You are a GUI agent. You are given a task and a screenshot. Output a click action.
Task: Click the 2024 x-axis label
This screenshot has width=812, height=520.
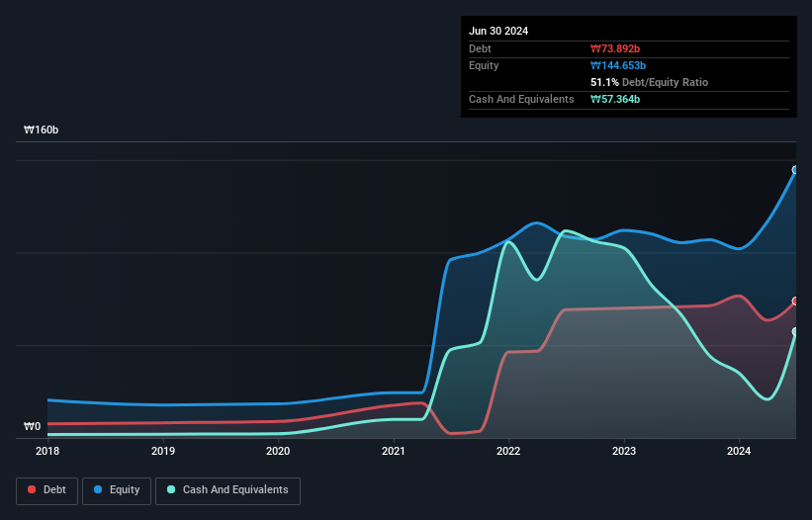pos(739,451)
